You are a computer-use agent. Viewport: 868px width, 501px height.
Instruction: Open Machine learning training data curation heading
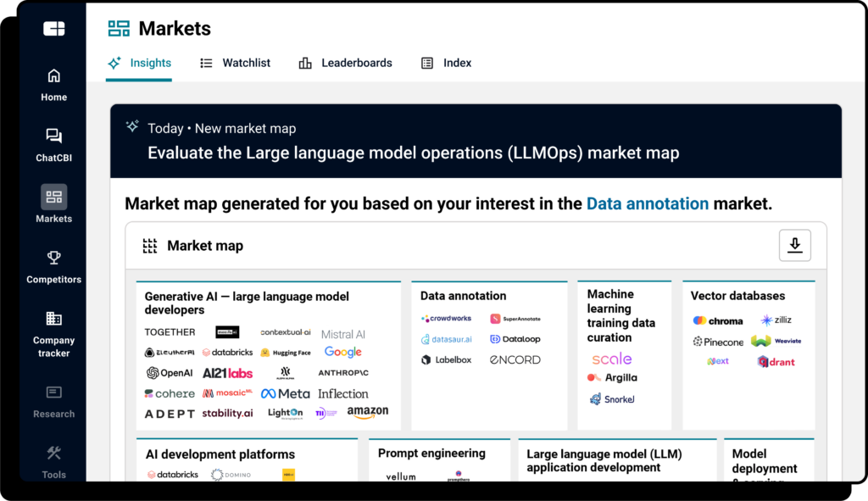click(x=621, y=315)
